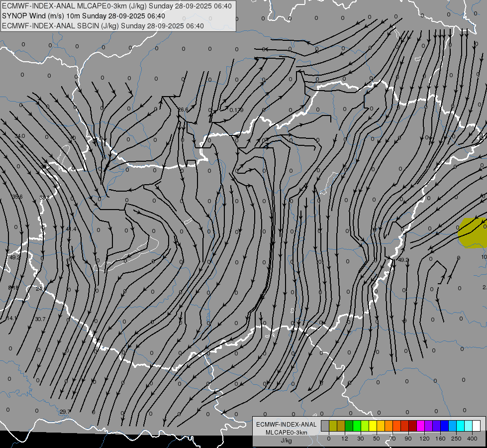Choose the bright yellow legend swatch

point(373,426)
